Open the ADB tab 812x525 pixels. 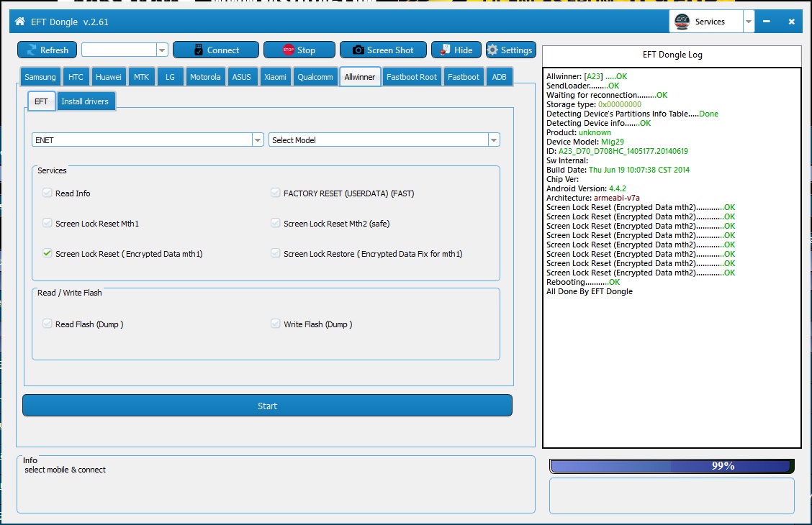click(x=499, y=76)
